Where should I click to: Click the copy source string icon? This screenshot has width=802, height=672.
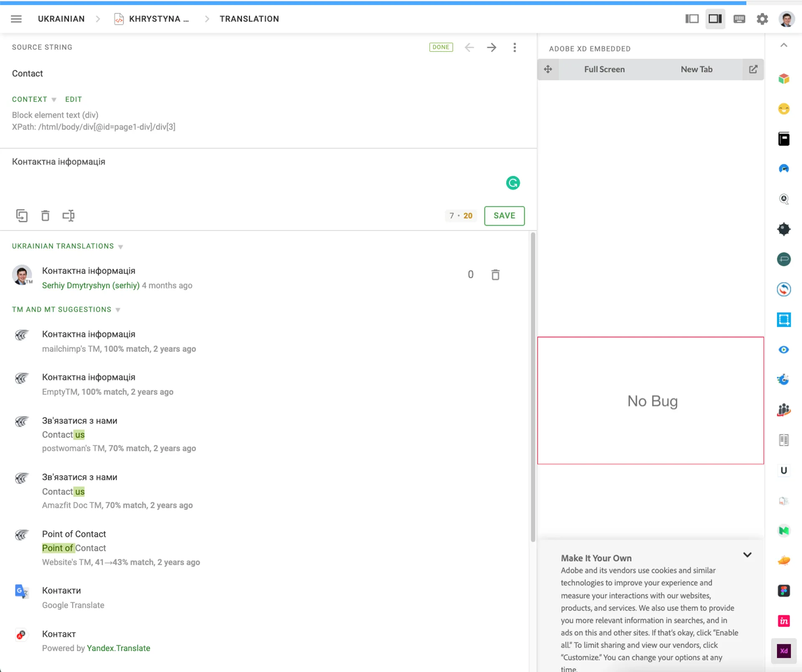[x=22, y=216]
